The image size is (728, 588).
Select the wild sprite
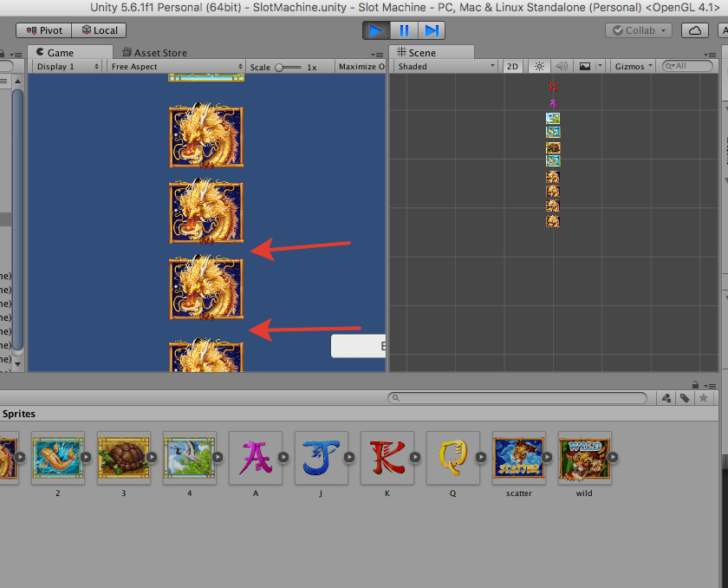585,458
